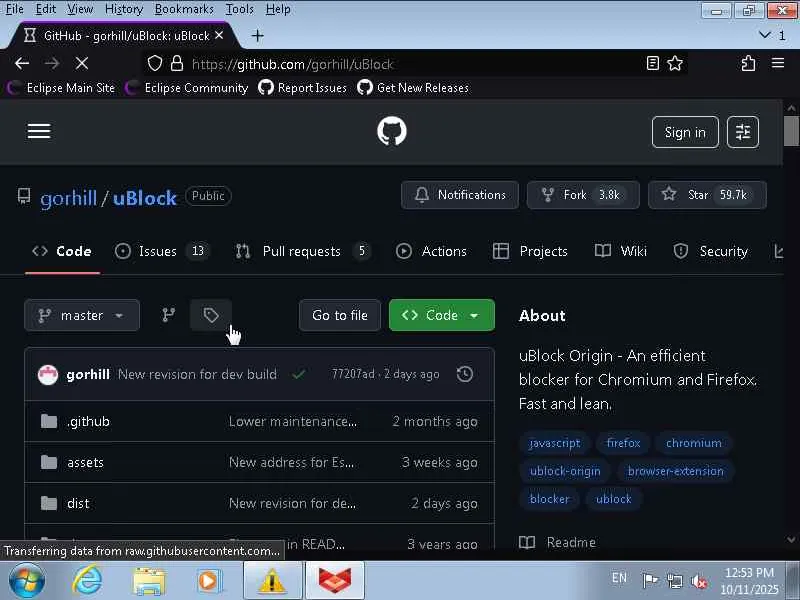The height and width of the screenshot is (600, 800).
Task: View branches via the branch icon
Action: [168, 315]
